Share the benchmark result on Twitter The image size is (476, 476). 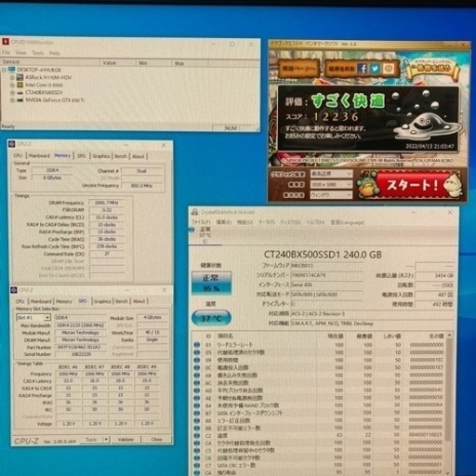[x=375, y=68]
